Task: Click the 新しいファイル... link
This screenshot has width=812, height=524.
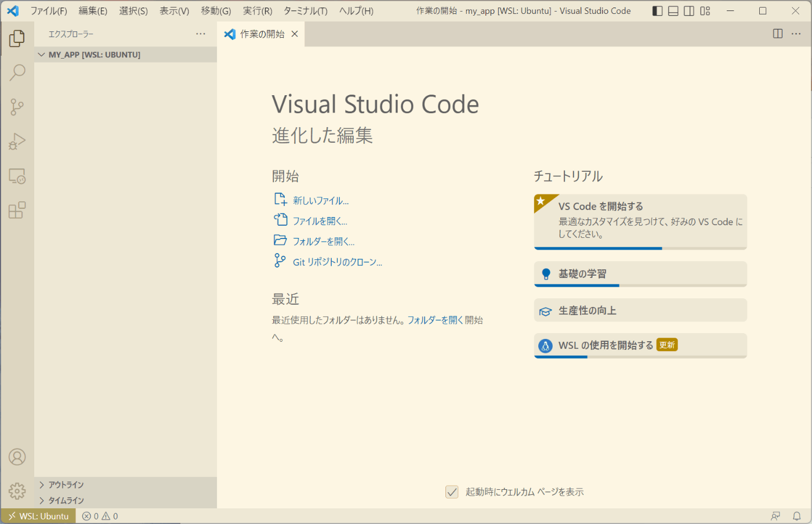Action: pyautogui.click(x=321, y=201)
